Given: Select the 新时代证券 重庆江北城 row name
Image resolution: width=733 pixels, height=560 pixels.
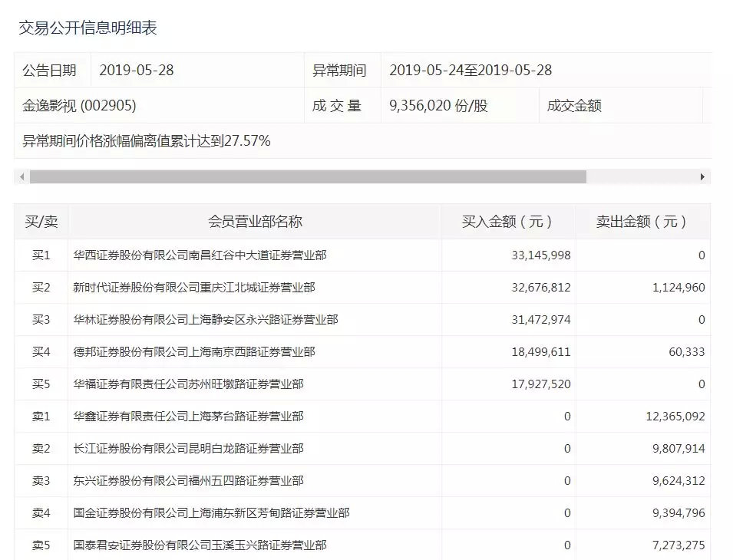Looking at the screenshot, I should point(194,287).
